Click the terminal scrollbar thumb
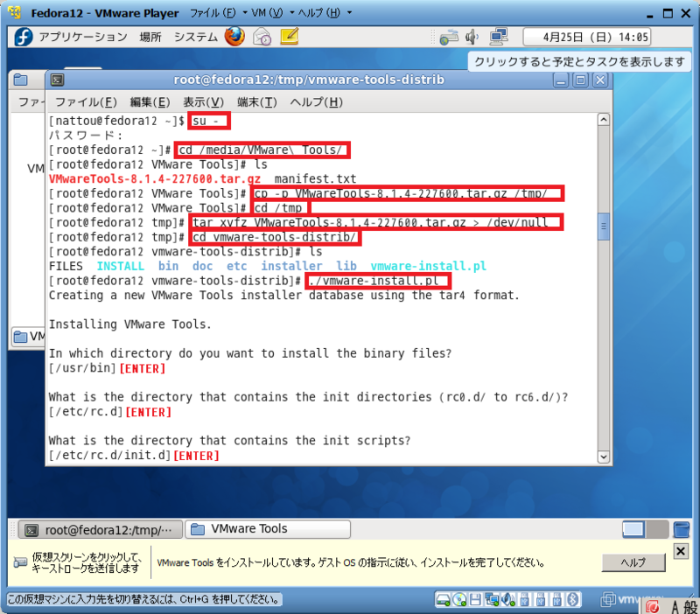 point(603,227)
